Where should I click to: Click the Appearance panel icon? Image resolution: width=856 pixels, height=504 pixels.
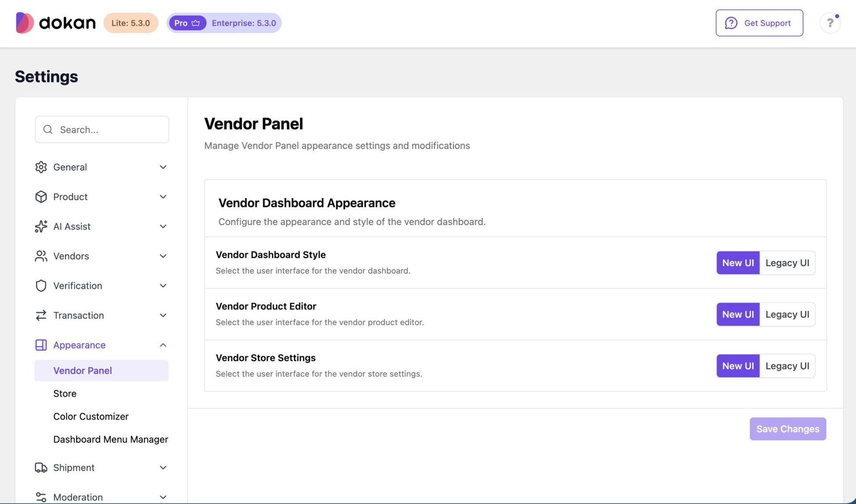[41, 345]
